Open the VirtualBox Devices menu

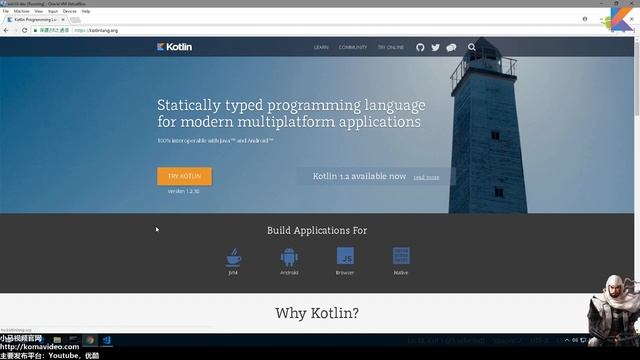coord(69,11)
